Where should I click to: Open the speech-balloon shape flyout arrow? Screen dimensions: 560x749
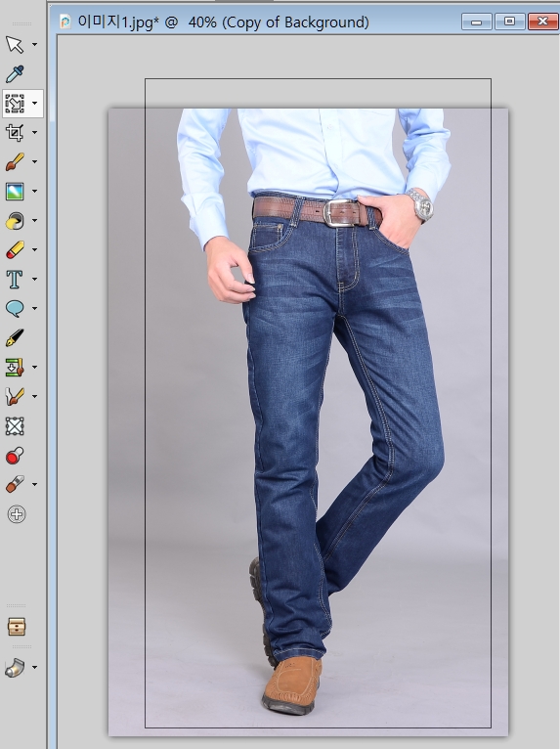[35, 309]
